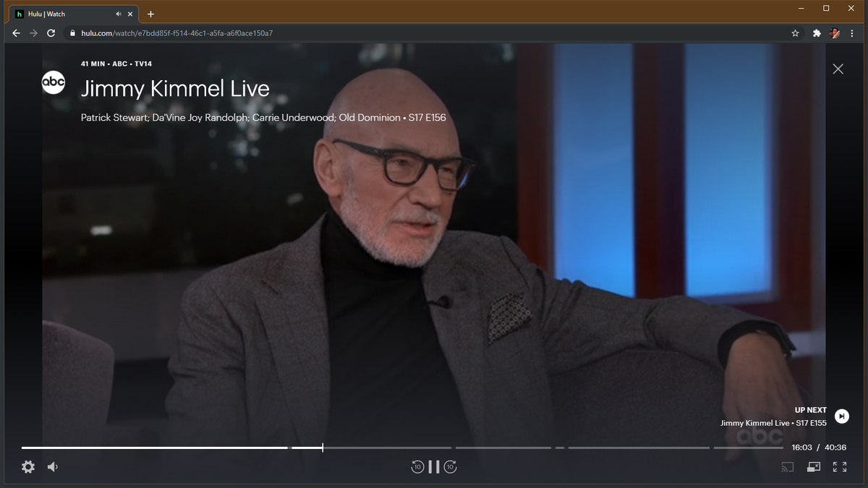Open the Chrome three-dot menu
This screenshot has width=868, height=488.
click(852, 33)
